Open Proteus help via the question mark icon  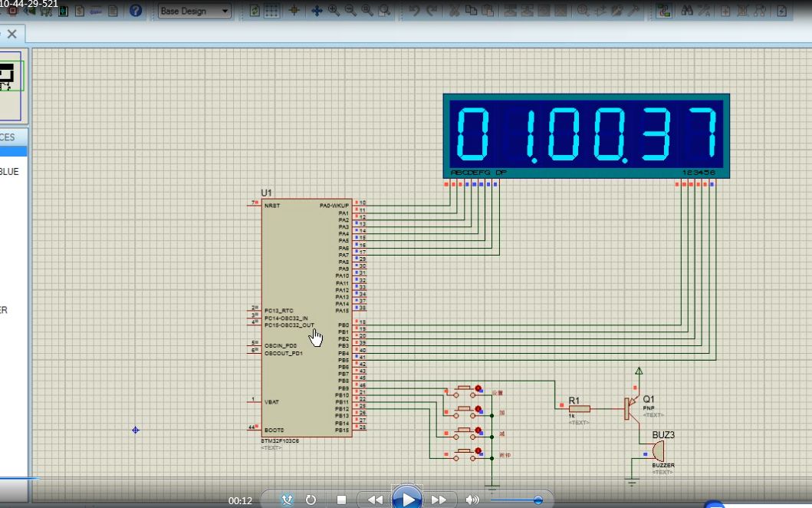click(136, 10)
